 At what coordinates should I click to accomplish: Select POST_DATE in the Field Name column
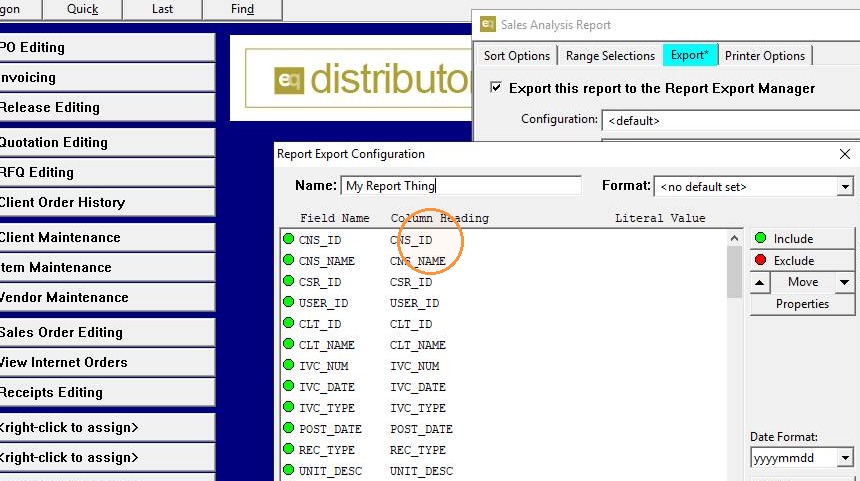click(330, 429)
